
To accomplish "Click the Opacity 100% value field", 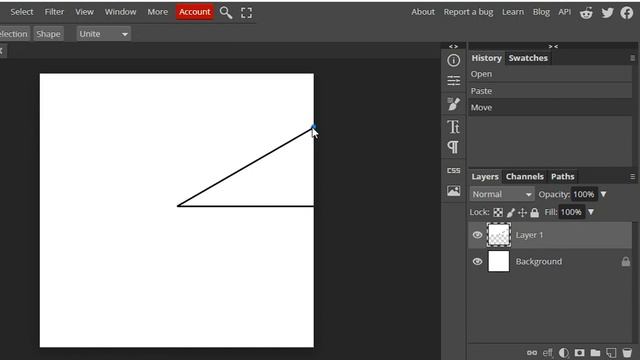I will 584,194.
